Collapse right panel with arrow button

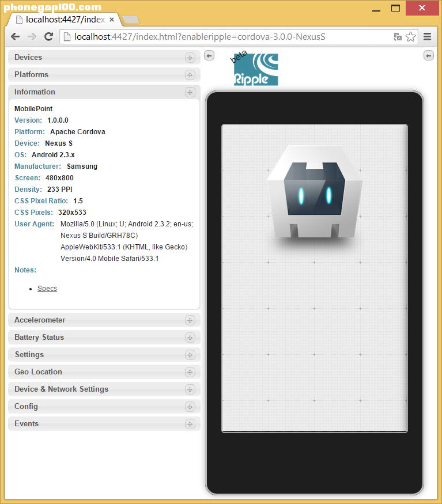click(429, 56)
